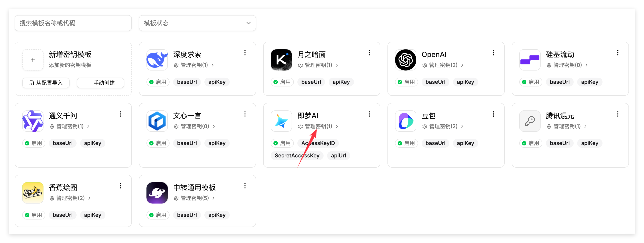Click the 添加新的密钥模板 subtitle text
The image size is (644, 243).
70,65
